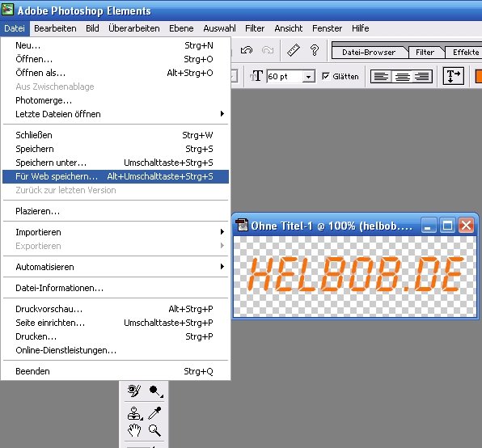Choose the Zoom magnifier tool
Screen dimensions: 482x448
(154, 430)
